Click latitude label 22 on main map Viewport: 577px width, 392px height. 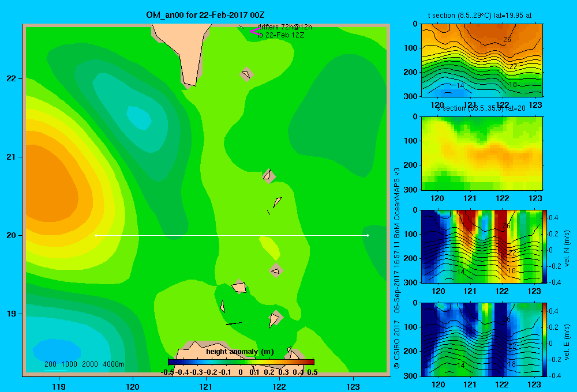point(12,78)
